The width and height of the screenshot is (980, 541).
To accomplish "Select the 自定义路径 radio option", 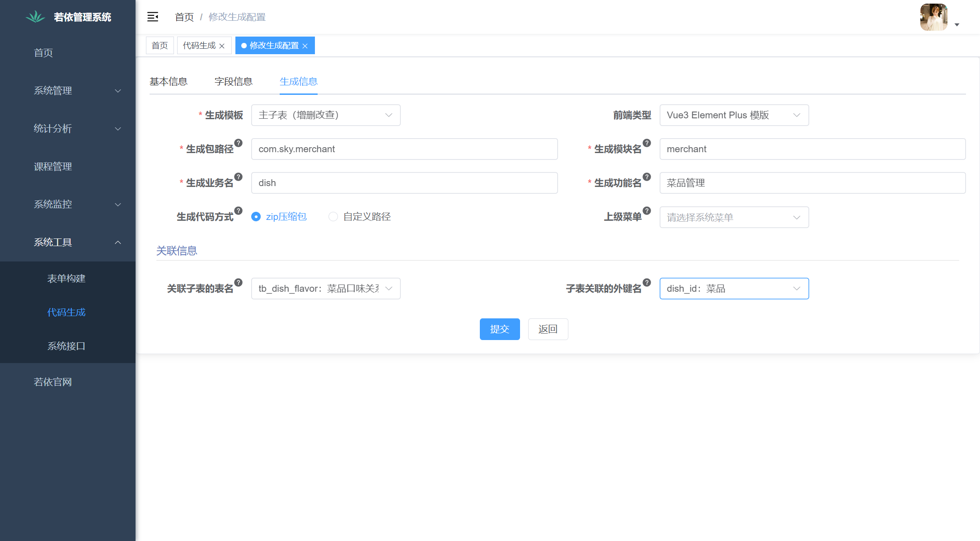I will coord(333,217).
